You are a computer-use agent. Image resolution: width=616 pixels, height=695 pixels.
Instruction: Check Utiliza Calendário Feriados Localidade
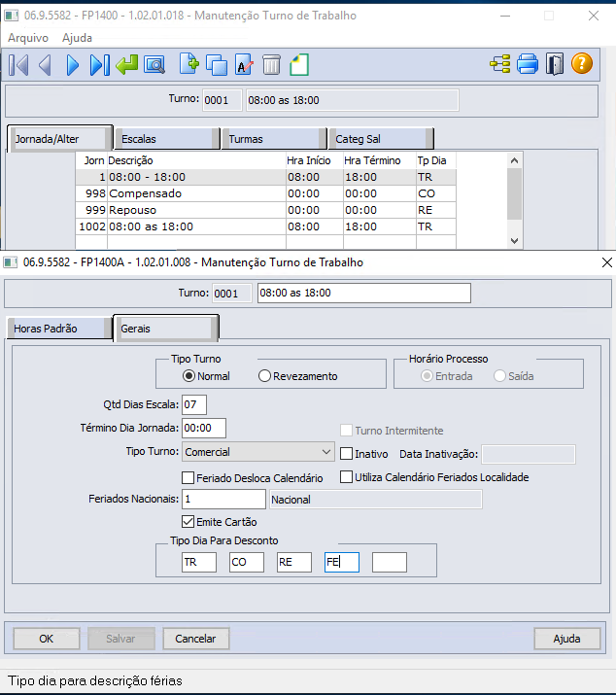click(x=347, y=477)
